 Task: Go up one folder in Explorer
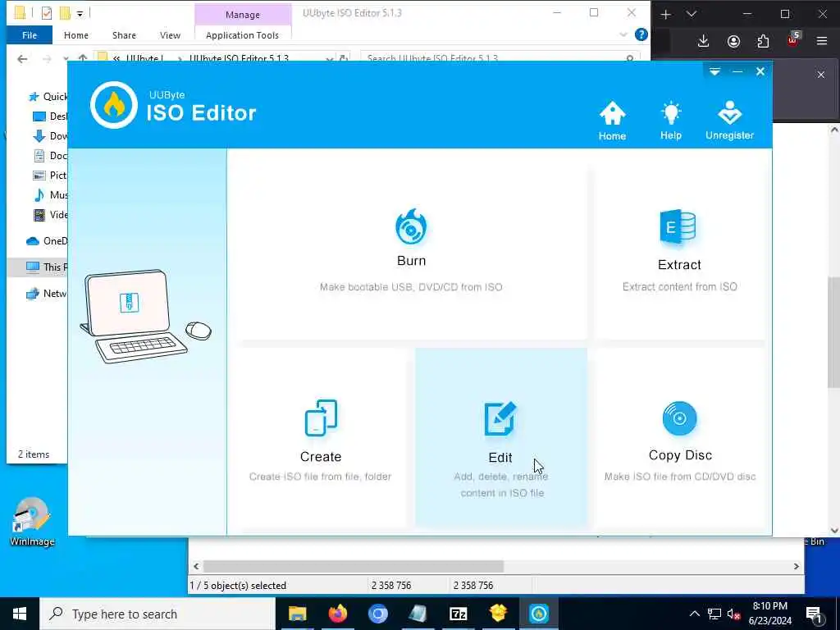(83, 58)
